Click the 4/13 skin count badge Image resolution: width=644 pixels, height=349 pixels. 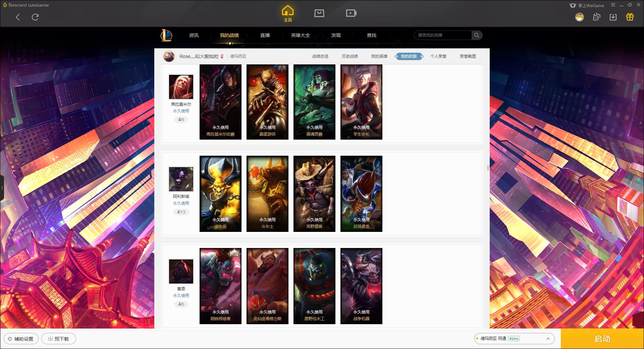tap(181, 212)
